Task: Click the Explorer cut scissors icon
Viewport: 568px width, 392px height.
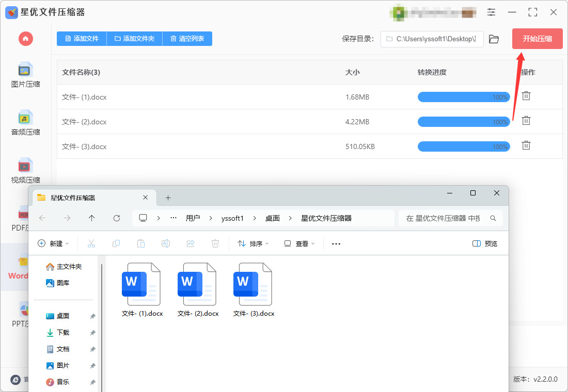Action: click(x=91, y=243)
